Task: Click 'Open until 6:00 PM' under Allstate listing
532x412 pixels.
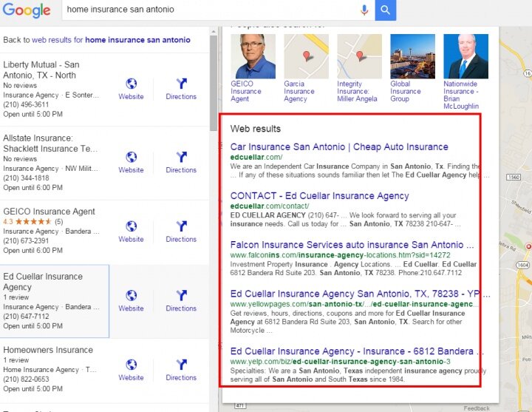Action: [x=33, y=187]
